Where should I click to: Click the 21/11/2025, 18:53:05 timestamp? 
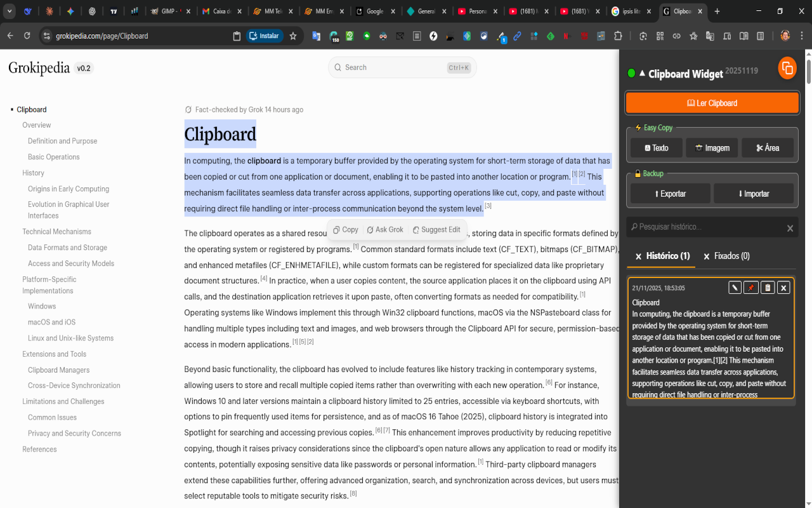pos(658,288)
